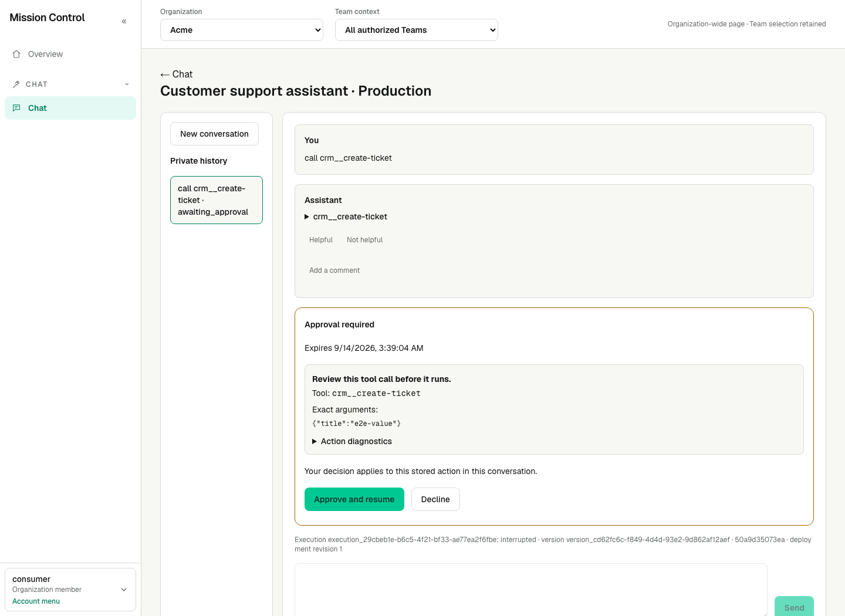Decline the tool call

tap(435, 499)
